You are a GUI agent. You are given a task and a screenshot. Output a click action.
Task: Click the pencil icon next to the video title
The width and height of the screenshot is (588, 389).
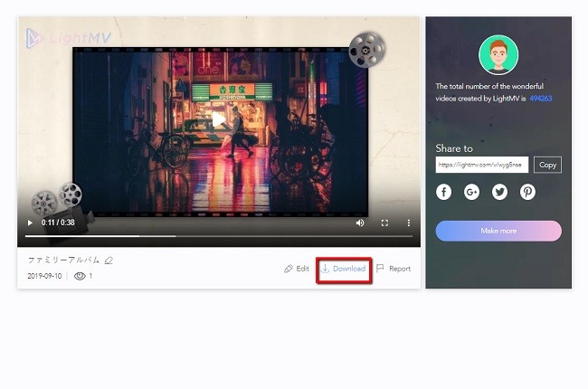pyautogui.click(x=109, y=260)
